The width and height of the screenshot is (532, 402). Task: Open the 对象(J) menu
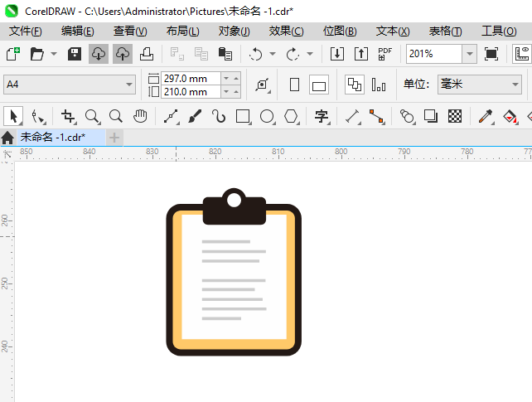[x=235, y=31]
